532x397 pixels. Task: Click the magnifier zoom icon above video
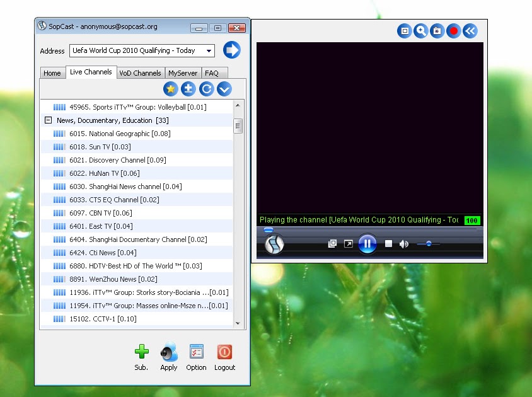(420, 31)
